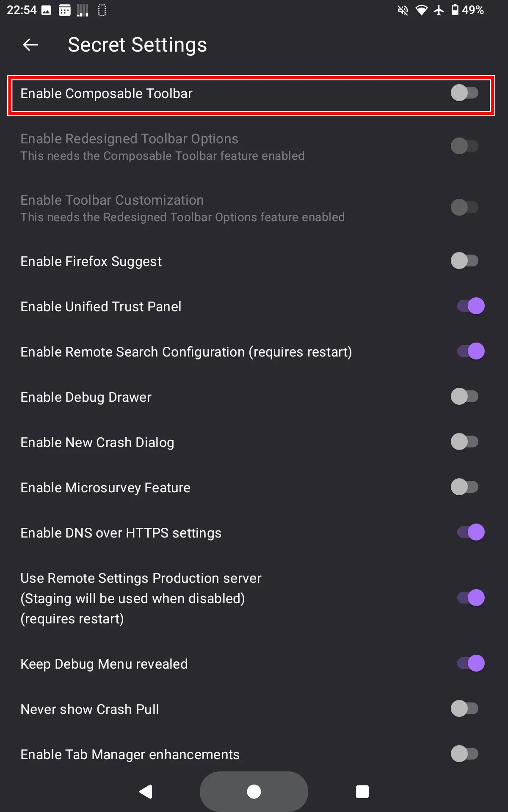508x812 pixels.
Task: Enable the Composable Toolbar switch
Action: 464,93
